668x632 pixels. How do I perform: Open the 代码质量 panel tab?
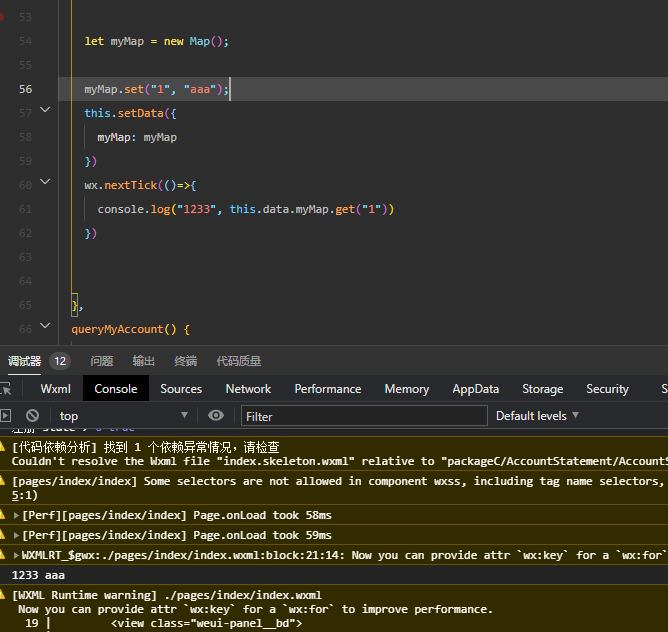pyautogui.click(x=239, y=361)
